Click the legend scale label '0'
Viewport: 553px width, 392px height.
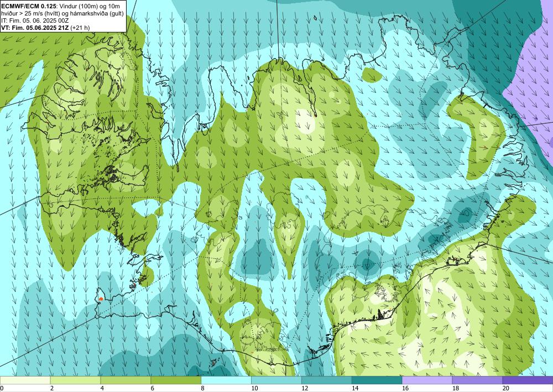tap(2, 388)
